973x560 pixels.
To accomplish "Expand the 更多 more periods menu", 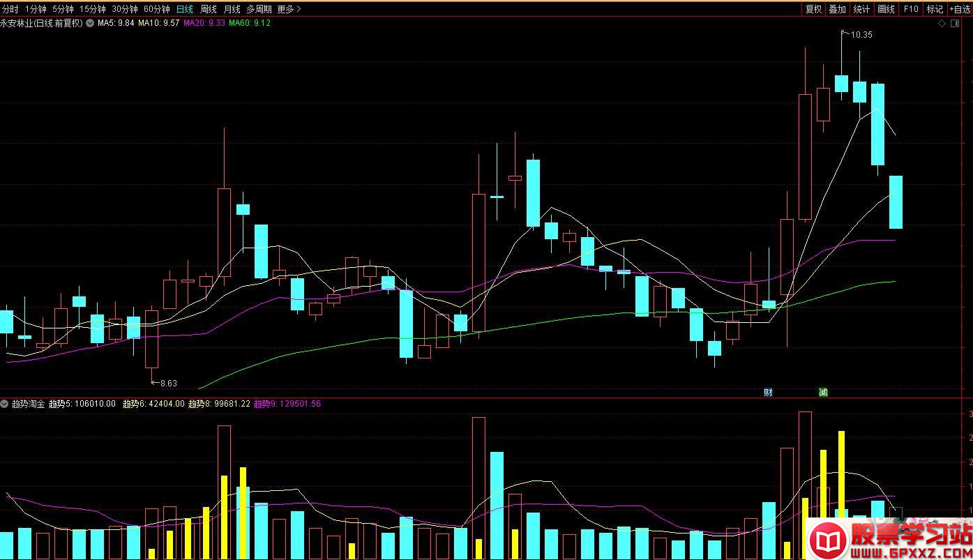I will (289, 9).
